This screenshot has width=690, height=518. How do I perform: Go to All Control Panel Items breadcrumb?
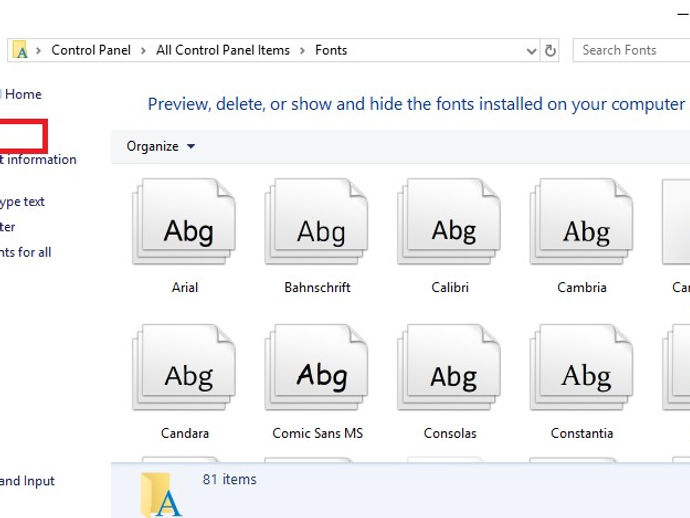tap(223, 50)
